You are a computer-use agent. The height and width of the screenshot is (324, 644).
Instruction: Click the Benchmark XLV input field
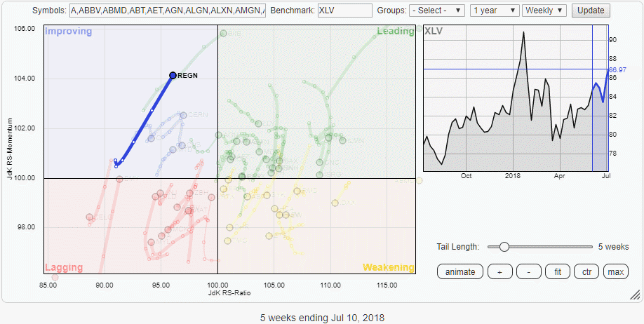pyautogui.click(x=344, y=11)
